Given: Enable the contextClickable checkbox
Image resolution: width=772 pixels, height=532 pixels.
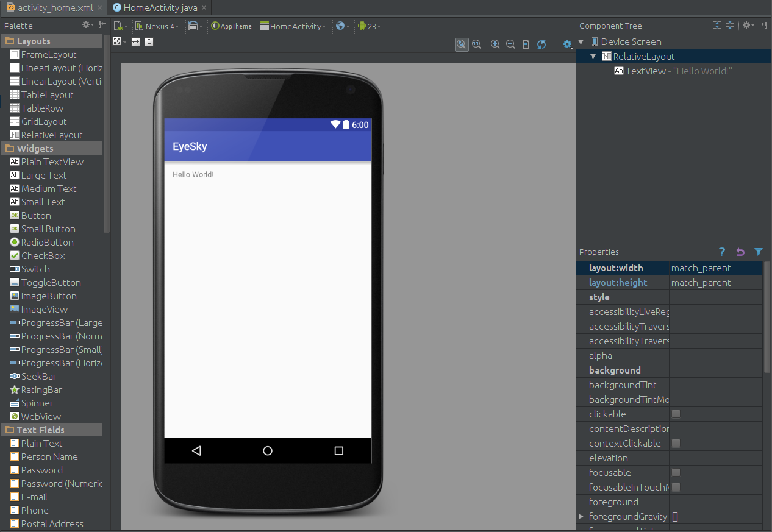Looking at the screenshot, I should click(x=676, y=443).
